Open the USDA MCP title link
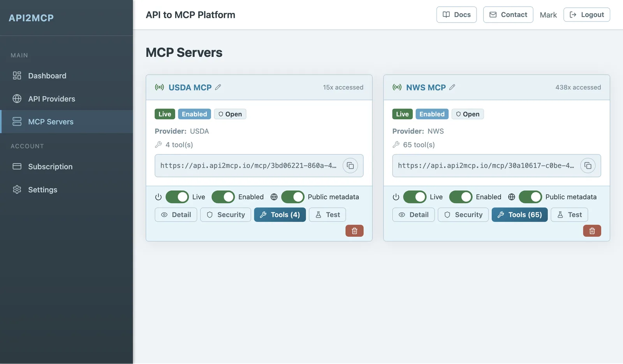The width and height of the screenshot is (623, 364). 190,88
